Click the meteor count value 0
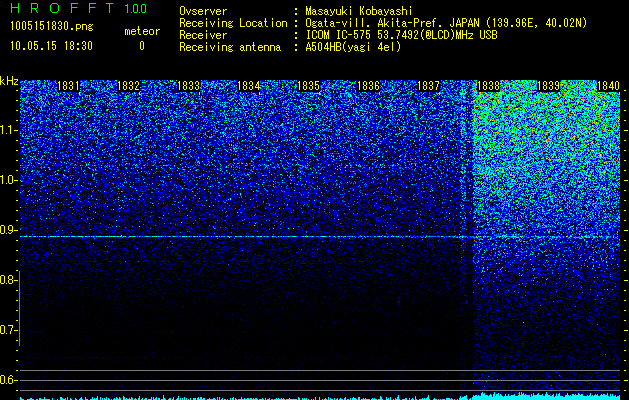This screenshot has height=400, width=629. tap(142, 46)
